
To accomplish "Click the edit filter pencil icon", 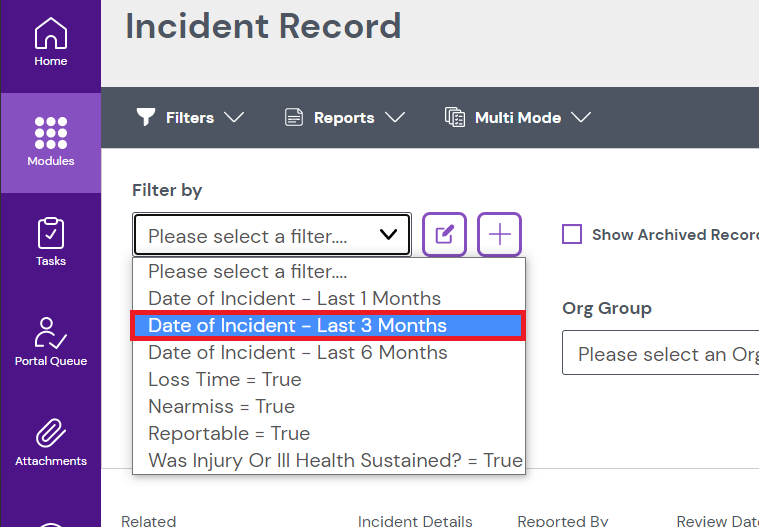I will 444,235.
